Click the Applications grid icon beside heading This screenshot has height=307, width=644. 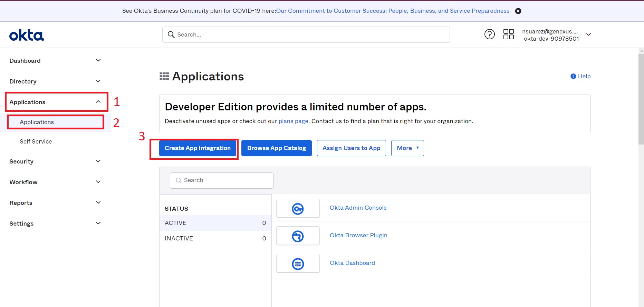(x=164, y=76)
